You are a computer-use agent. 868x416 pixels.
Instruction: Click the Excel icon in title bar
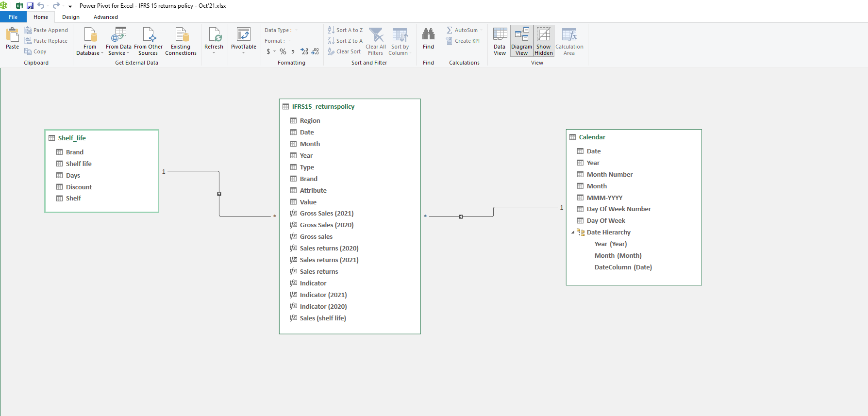pos(19,6)
